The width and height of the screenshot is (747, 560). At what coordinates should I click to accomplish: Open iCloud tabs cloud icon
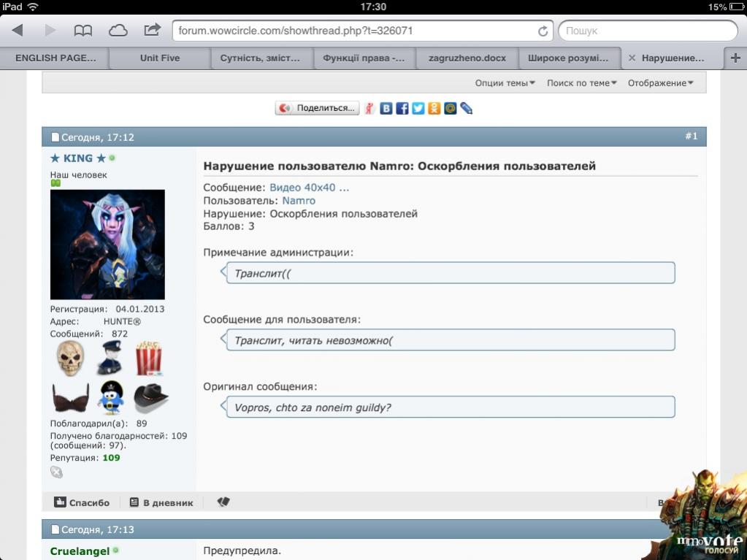point(118,31)
